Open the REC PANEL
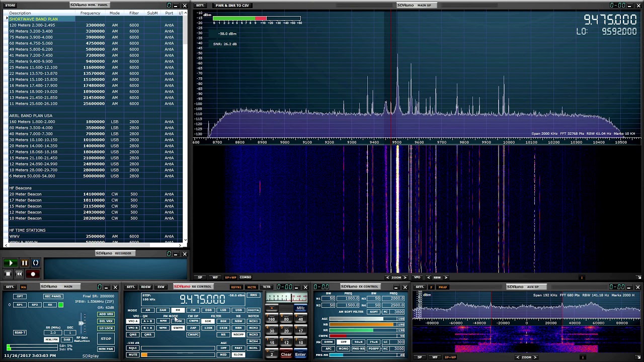This screenshot has width=644, height=362. coord(53,297)
